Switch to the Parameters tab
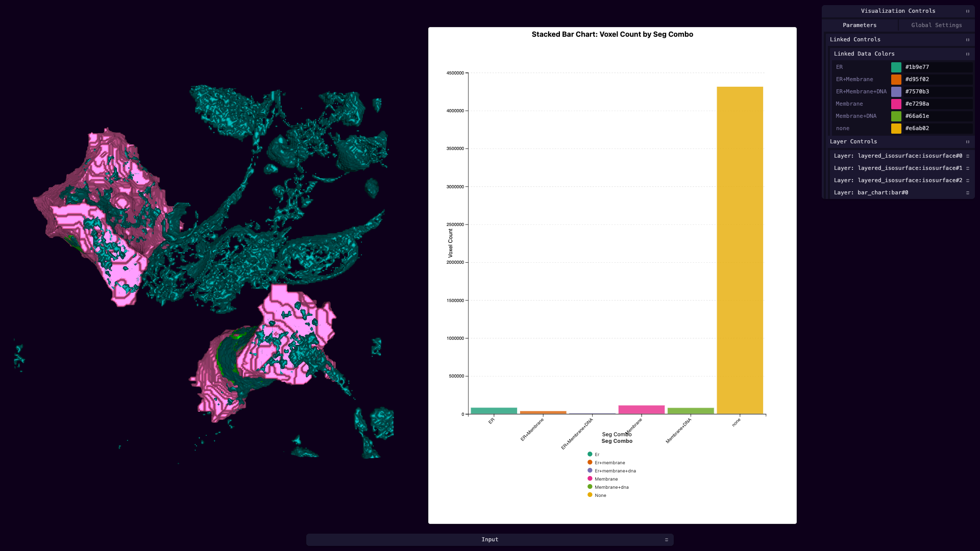Screen dimensions: 980x551 pyautogui.click(x=860, y=25)
